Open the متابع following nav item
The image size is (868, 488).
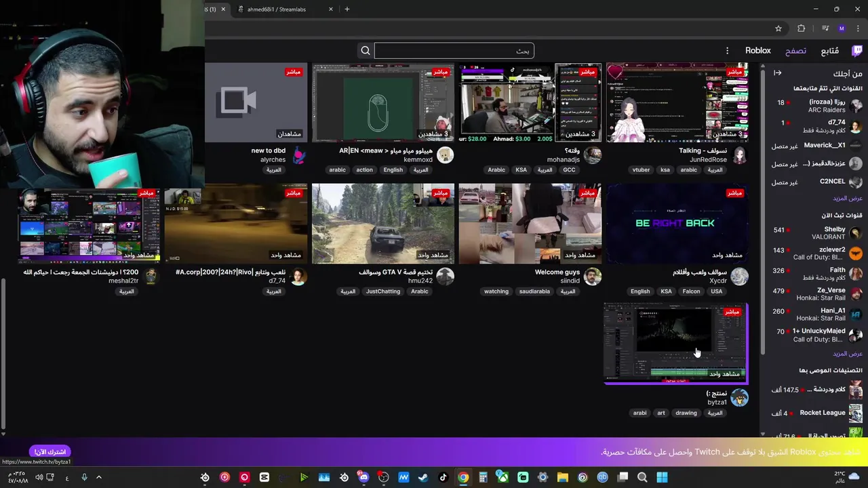tap(830, 51)
